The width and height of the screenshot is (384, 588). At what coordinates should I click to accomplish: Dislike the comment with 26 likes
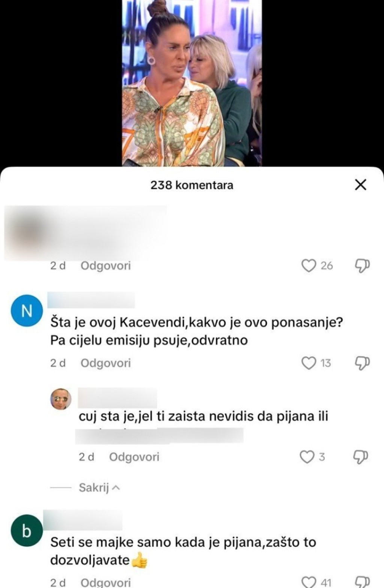(x=362, y=266)
